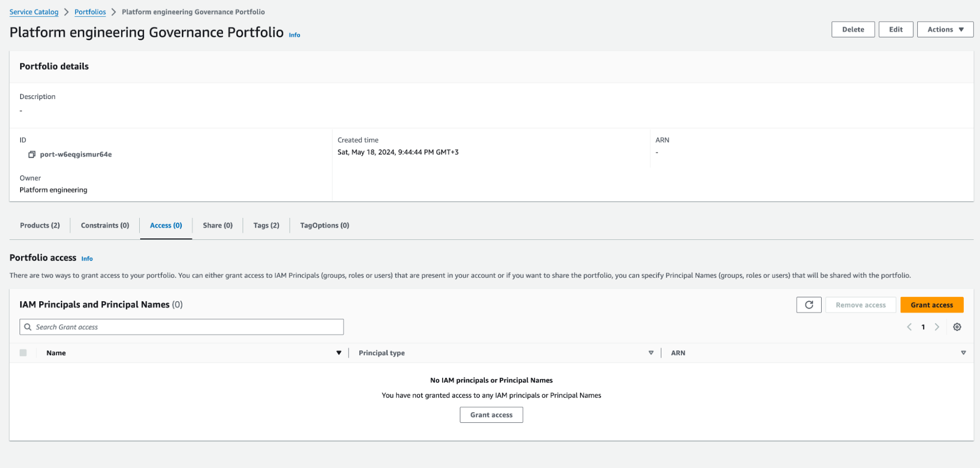The image size is (980, 468).
Task: Click the 'No IAM principals or Principal Names' message
Action: coord(491,380)
